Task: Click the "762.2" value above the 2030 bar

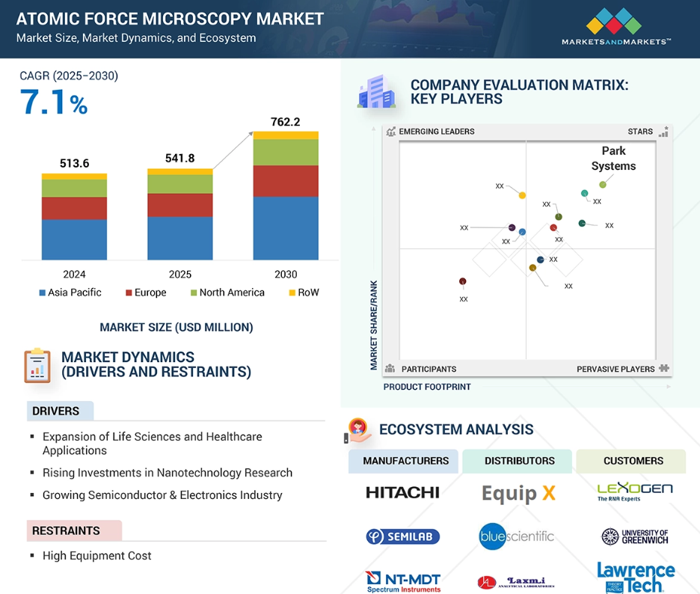Action: tap(285, 122)
